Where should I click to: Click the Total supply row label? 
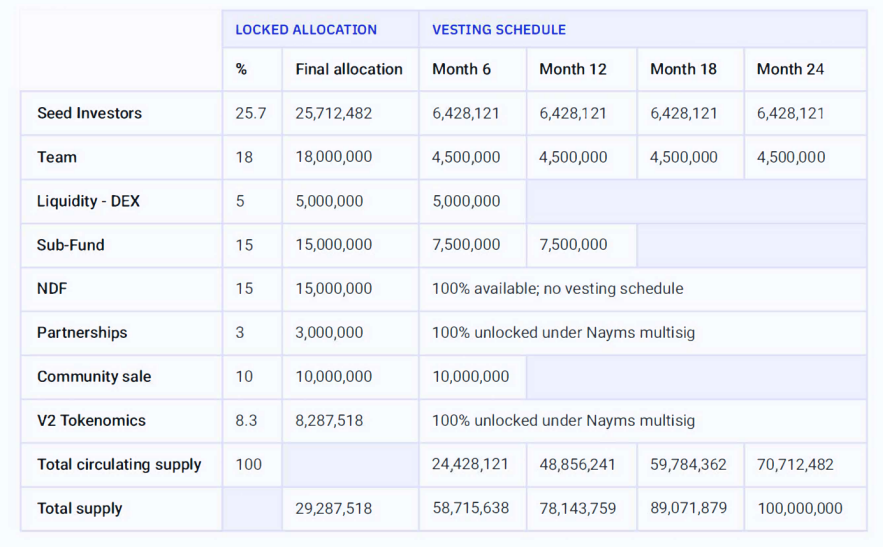pos(79,509)
